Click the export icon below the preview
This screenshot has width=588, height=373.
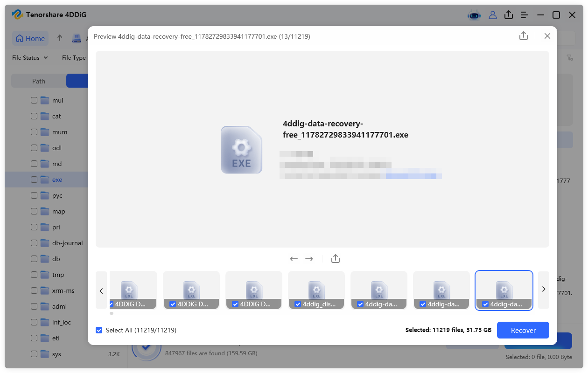335,259
